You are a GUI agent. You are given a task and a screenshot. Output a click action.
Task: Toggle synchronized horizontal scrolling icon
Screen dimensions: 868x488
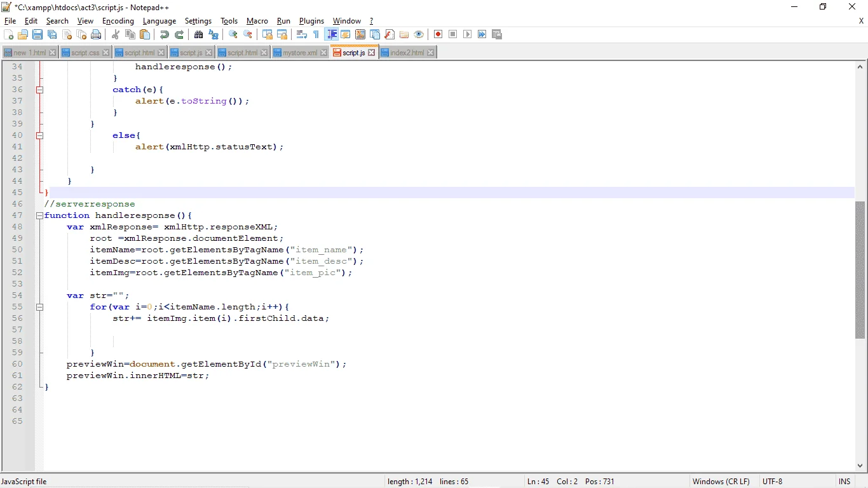pyautogui.click(x=282, y=34)
